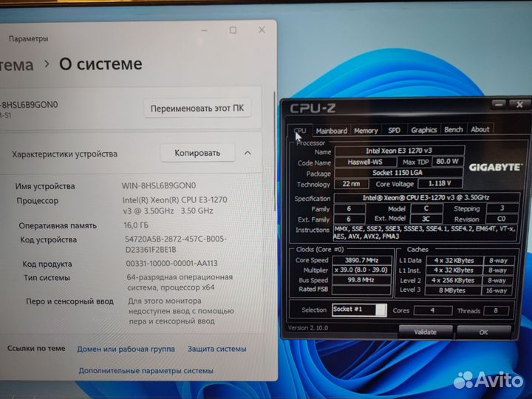Click the Max TDP value '80.0 W'
Screen dimensions: 532x399
[447, 162]
